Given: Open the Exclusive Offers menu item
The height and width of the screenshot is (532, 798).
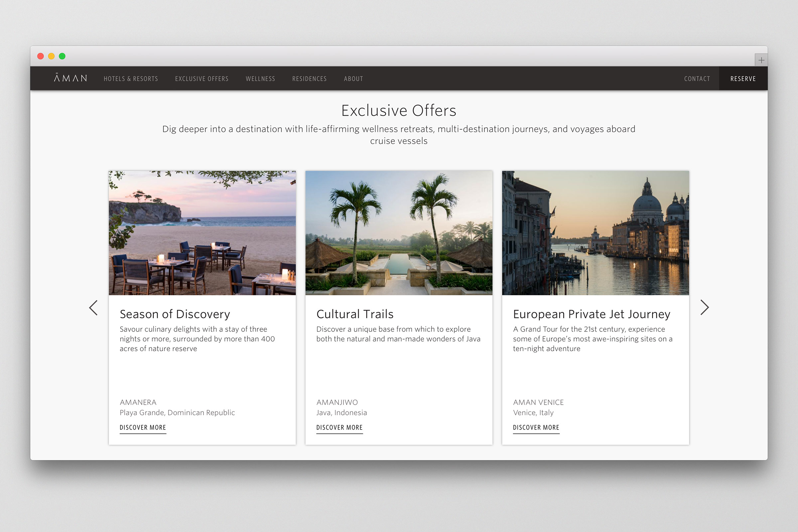Looking at the screenshot, I should (201, 79).
